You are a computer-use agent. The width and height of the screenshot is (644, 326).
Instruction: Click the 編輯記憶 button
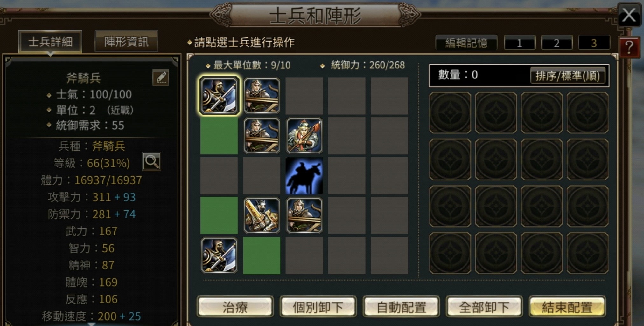466,43
